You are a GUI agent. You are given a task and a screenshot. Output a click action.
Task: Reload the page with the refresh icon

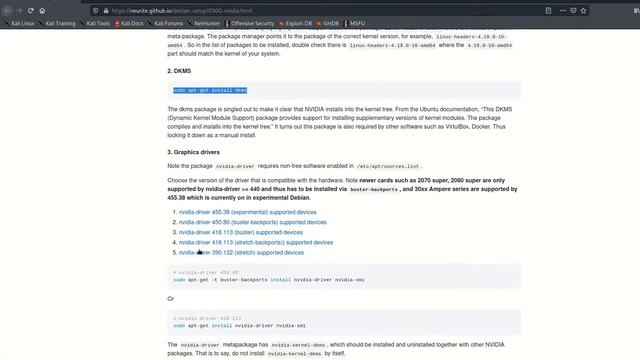tap(31, 11)
